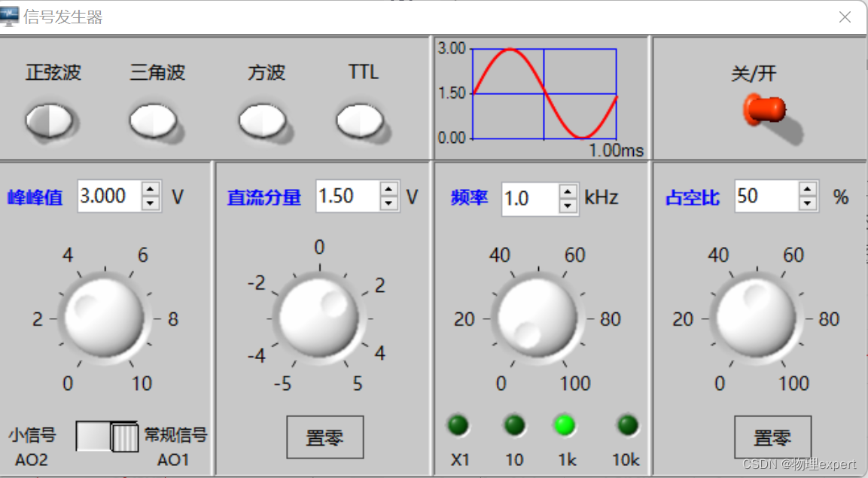Click the 3.00 y-axis label on graph
The image size is (868, 478).
tap(452, 49)
